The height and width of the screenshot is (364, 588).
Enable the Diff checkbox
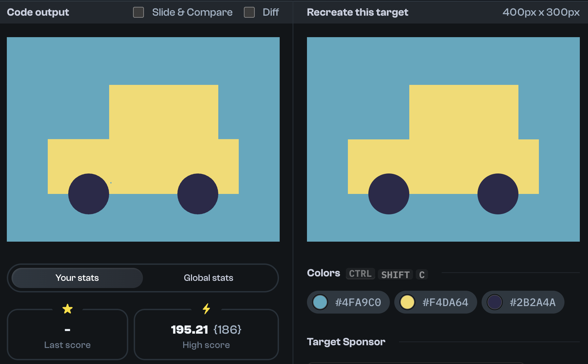coord(249,12)
